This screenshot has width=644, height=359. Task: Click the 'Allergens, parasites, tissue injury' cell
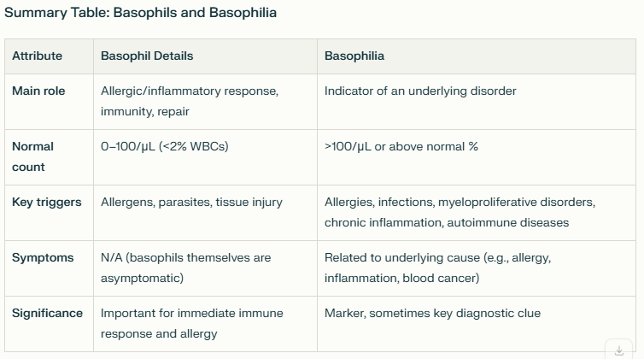coord(191,202)
